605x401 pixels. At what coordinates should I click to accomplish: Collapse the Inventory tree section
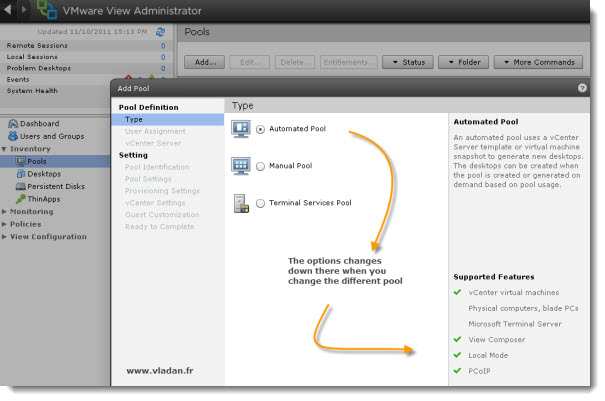(x=4, y=149)
